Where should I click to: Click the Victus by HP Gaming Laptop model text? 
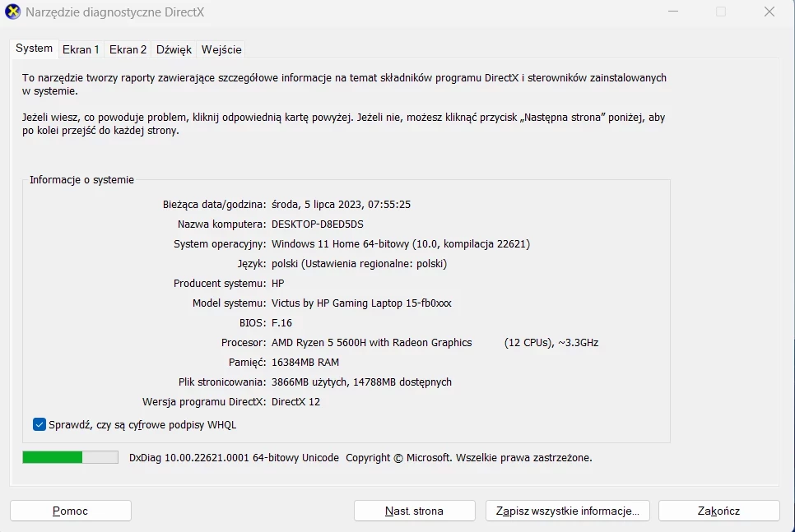click(x=361, y=303)
